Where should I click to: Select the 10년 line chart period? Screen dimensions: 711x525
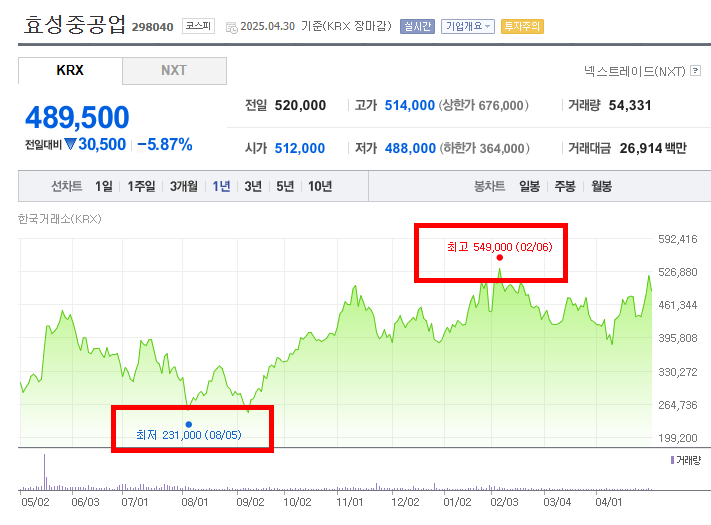coord(320,186)
